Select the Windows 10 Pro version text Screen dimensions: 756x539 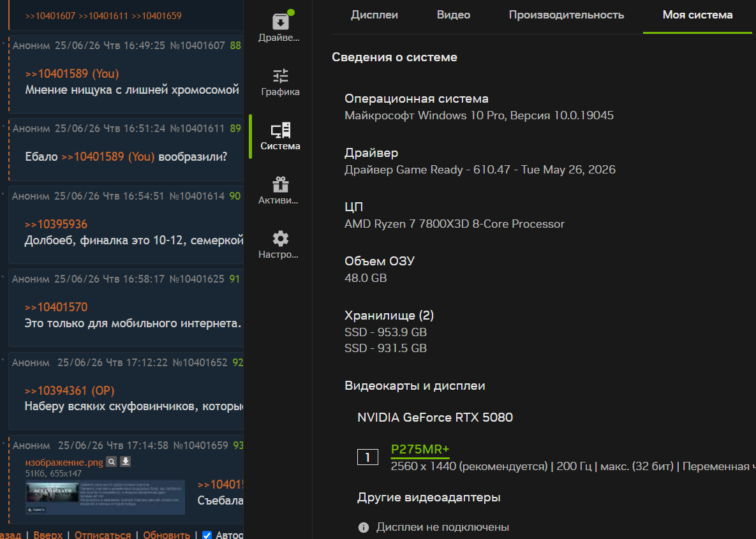pyautogui.click(x=478, y=115)
